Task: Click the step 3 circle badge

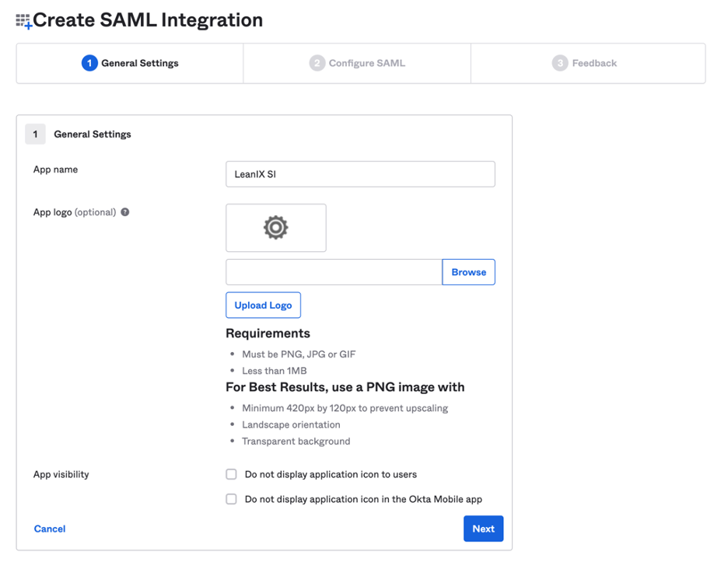Action: [560, 63]
